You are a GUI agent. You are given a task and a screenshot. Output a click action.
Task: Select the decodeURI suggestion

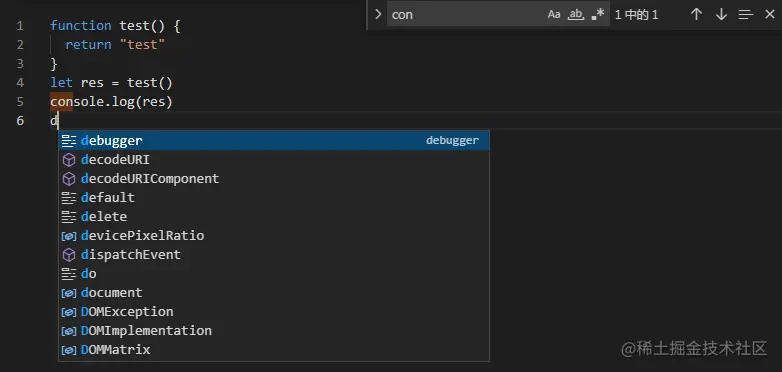pos(274,160)
